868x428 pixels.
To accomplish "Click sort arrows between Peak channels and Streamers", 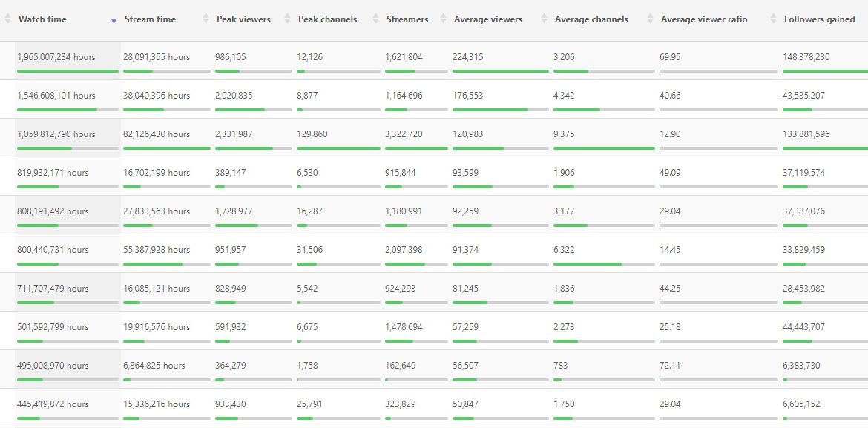I will [375, 19].
